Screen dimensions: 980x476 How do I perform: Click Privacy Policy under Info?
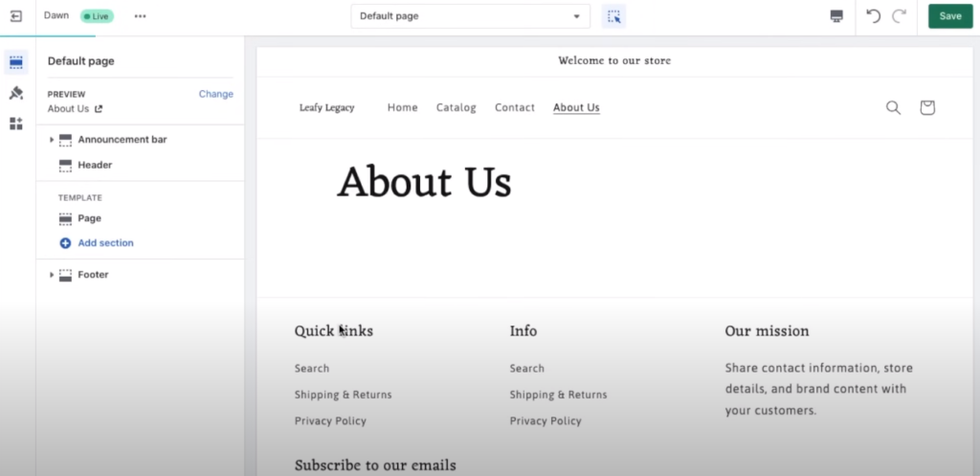click(546, 421)
